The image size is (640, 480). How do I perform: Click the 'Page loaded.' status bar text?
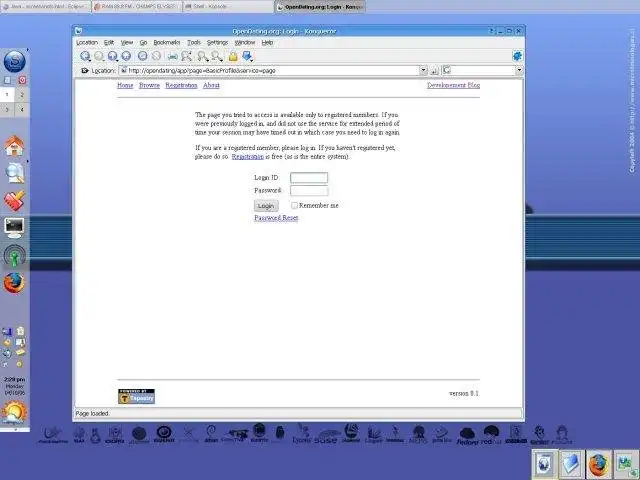pos(92,413)
